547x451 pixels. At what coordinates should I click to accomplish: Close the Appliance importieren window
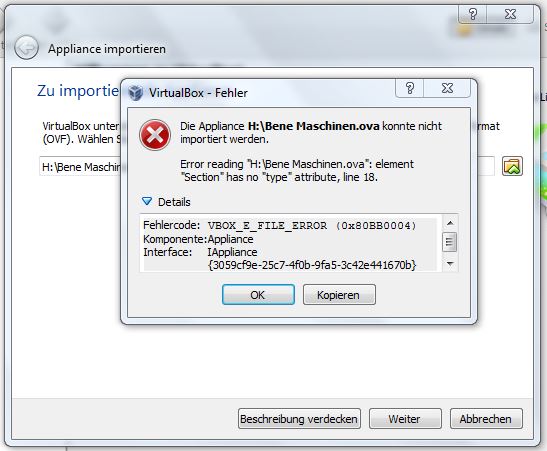pos(510,14)
